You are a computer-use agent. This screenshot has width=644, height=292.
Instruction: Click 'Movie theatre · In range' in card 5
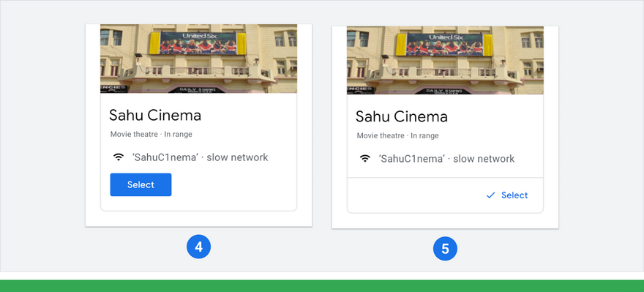coord(397,136)
